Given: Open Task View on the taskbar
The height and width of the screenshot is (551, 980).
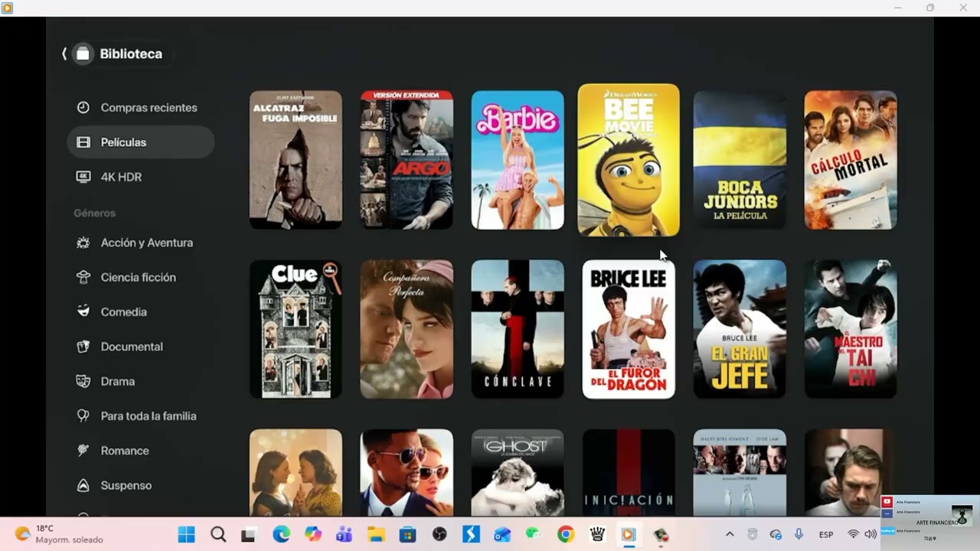Looking at the screenshot, I should tap(248, 535).
